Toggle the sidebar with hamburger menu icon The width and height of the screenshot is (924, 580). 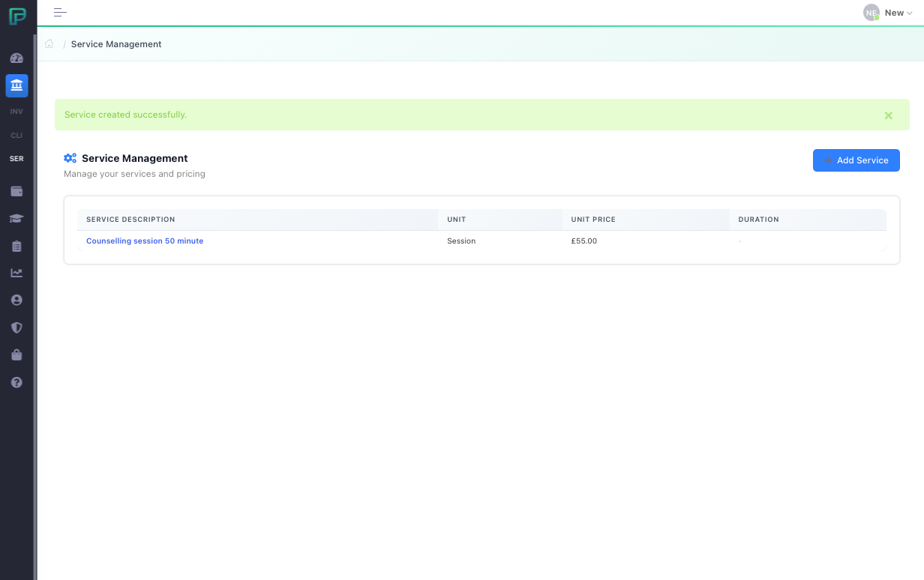pos(60,13)
